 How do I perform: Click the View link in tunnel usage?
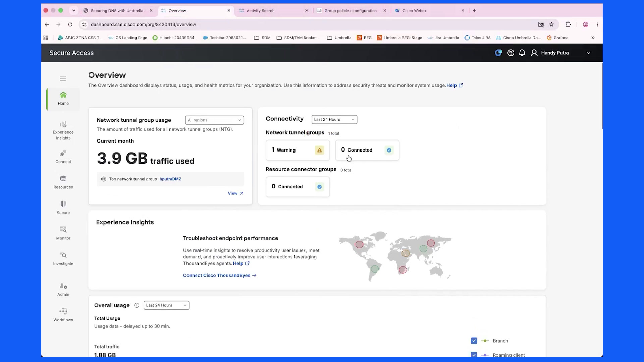tap(235, 193)
